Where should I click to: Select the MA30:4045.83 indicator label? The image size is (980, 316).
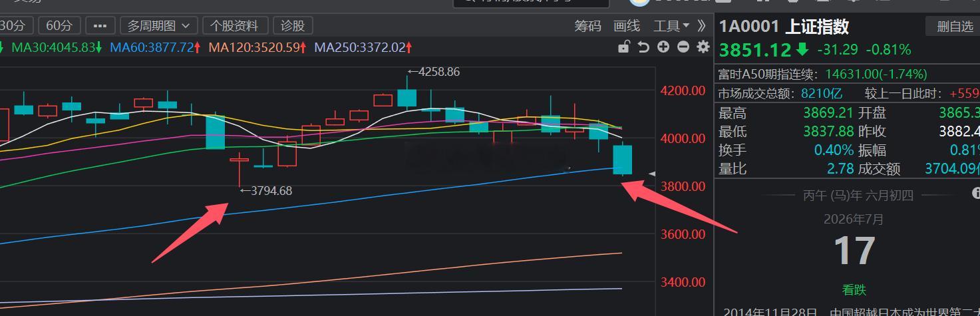click(57, 47)
